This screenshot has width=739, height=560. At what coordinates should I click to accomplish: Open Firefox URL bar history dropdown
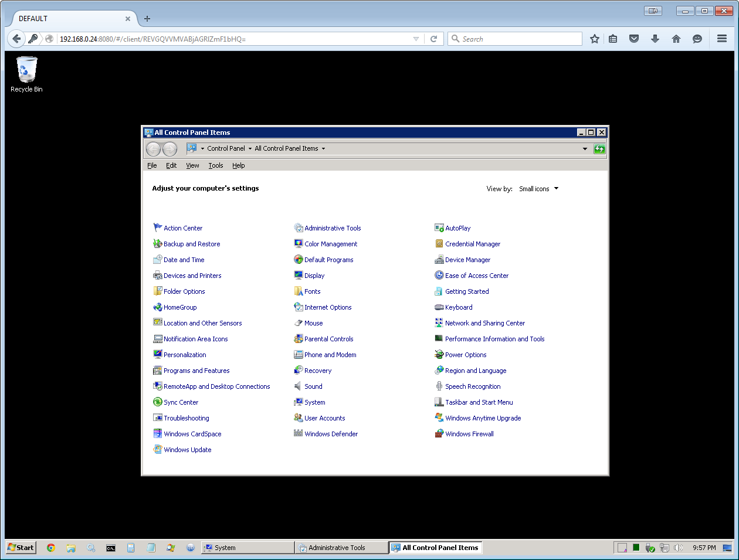(416, 39)
